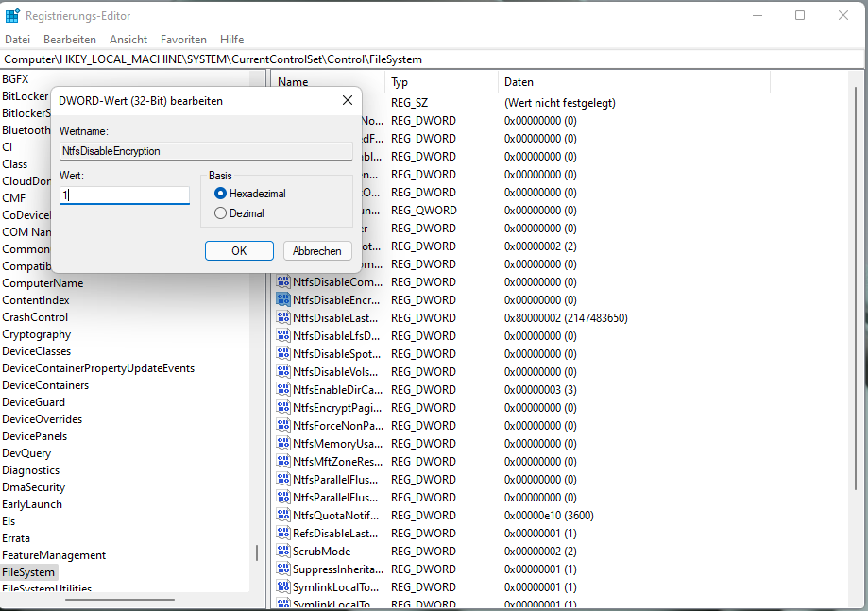Select the EarlyLaunch key
The width and height of the screenshot is (868, 611).
coord(32,503)
